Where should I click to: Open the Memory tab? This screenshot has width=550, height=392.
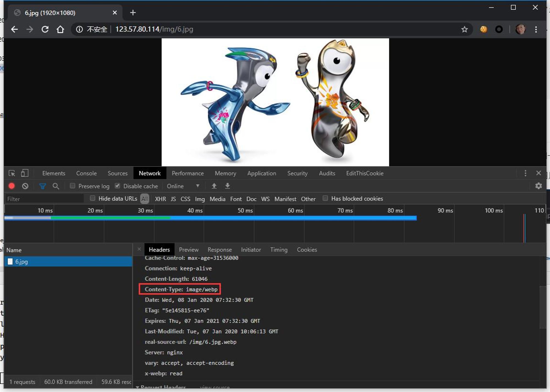pos(225,173)
